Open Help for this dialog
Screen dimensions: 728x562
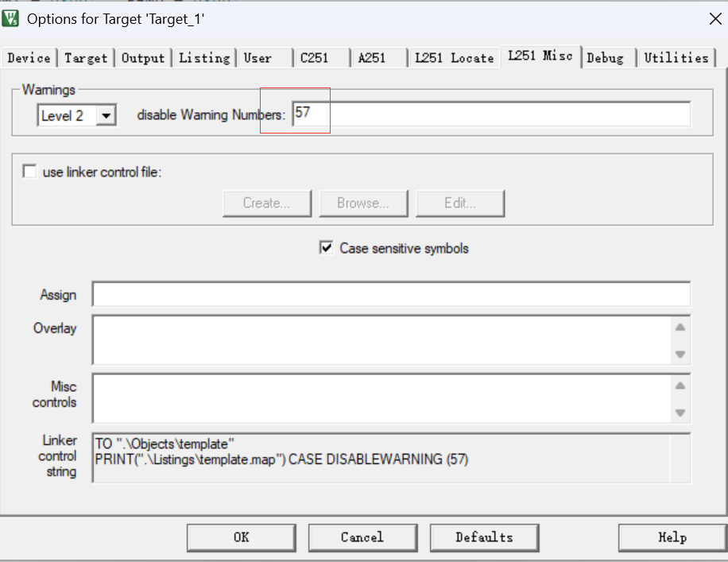[672, 538]
